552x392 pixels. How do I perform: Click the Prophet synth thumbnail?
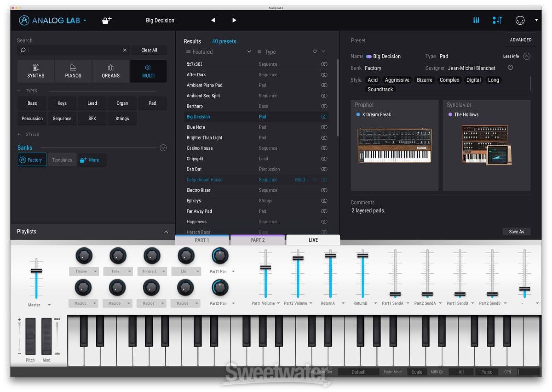(394, 146)
